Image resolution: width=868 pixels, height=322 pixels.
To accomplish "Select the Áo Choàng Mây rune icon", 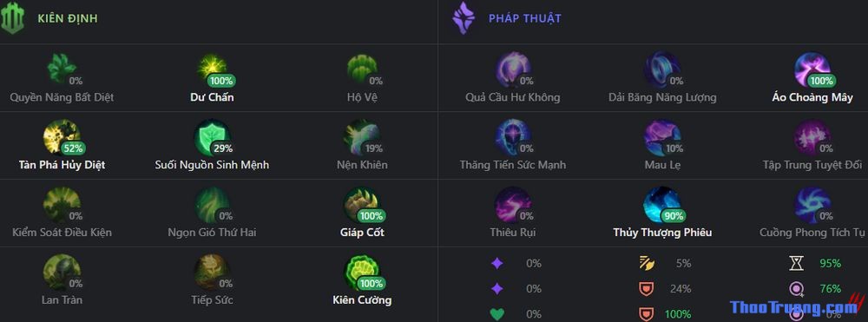I will (x=812, y=69).
